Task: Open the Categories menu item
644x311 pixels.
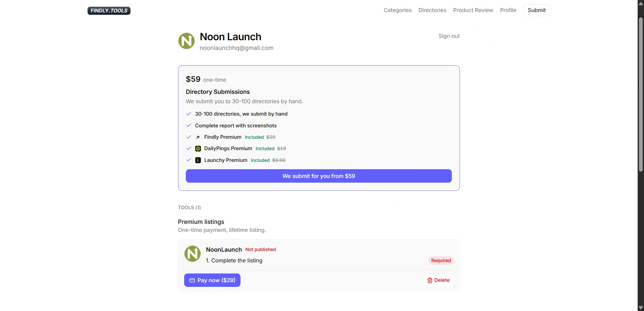Action: [397, 10]
